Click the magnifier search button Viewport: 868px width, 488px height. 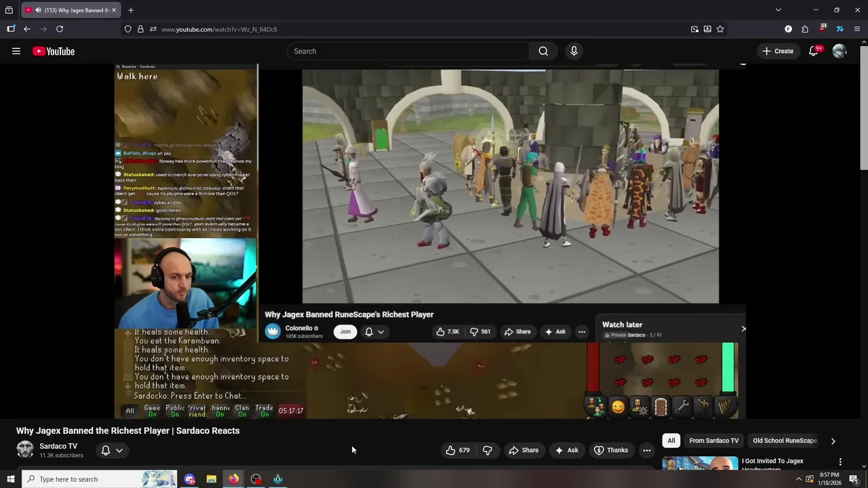click(x=543, y=51)
